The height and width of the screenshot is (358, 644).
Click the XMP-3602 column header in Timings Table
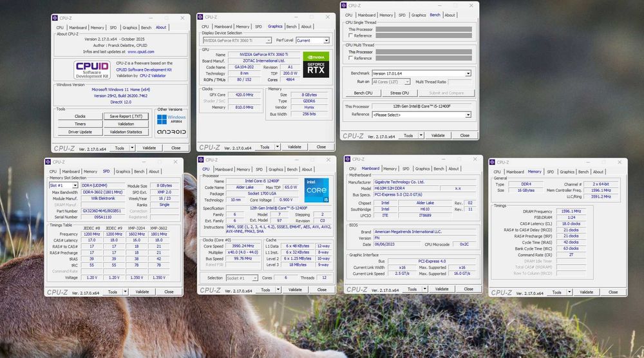(158, 228)
